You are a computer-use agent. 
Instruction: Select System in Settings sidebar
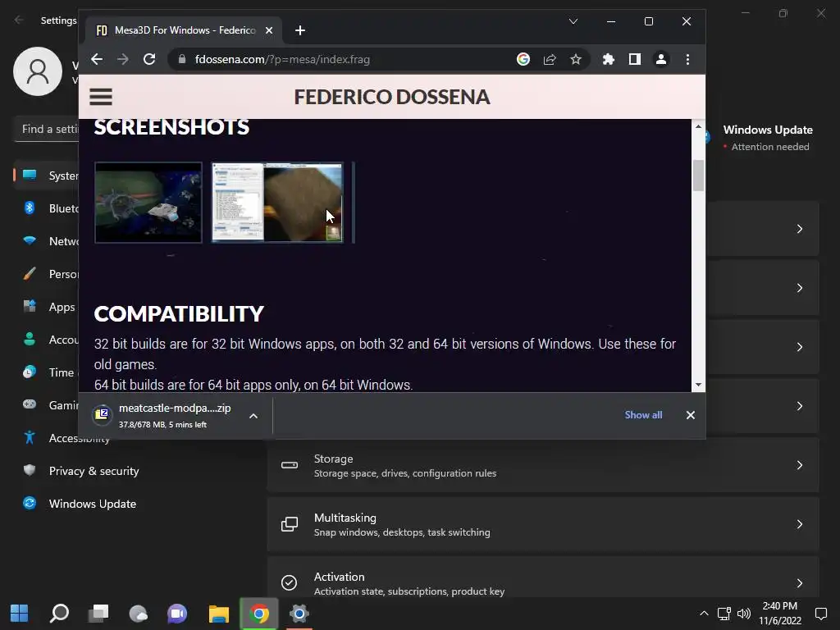47,176
